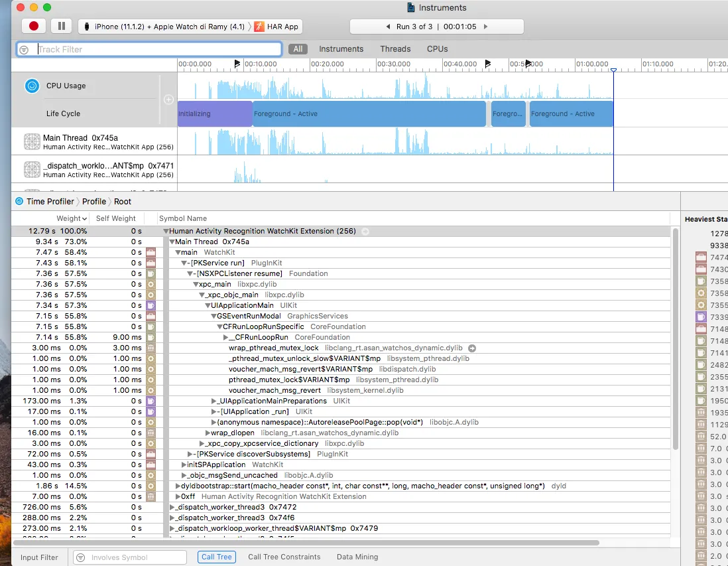Click the first Foreground - Active life cycle segment
Image resolution: width=728 pixels, height=566 pixels.
[369, 113]
